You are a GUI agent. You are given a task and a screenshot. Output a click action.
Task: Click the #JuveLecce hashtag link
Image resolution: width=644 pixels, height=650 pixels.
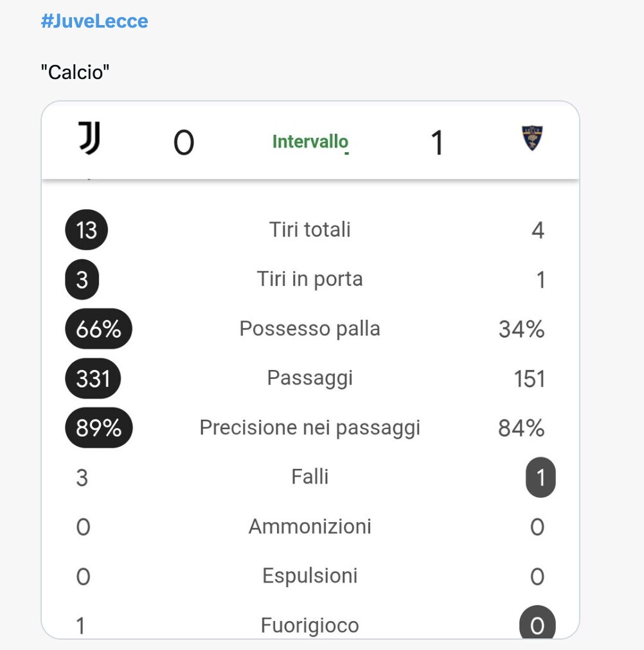tap(94, 21)
